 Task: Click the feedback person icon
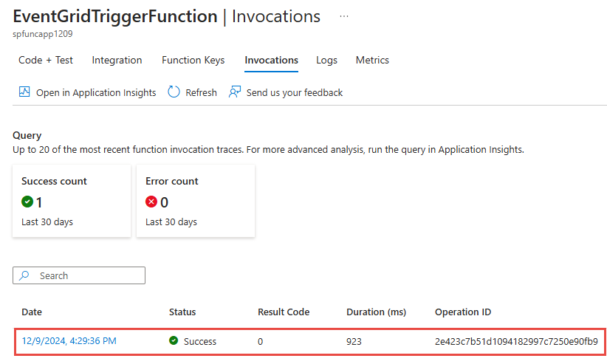235,92
